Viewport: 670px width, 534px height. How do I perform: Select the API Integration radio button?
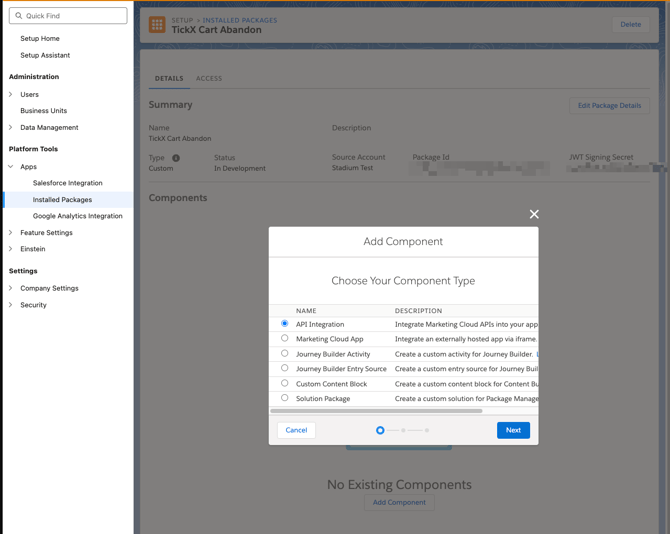tap(285, 324)
